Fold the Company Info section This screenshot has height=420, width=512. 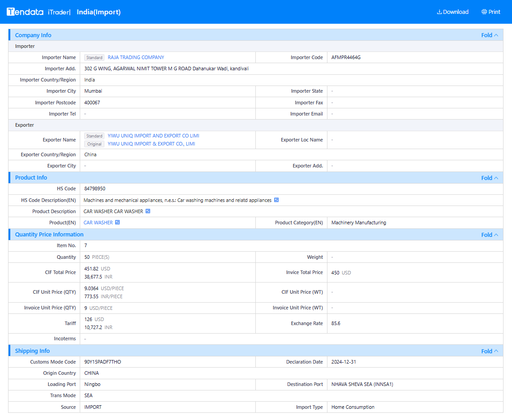(x=490, y=35)
